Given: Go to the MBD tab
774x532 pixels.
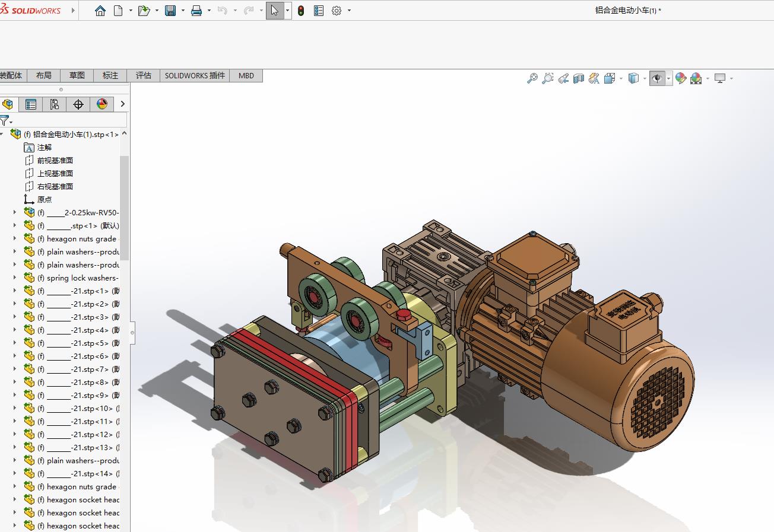Looking at the screenshot, I should 246,75.
